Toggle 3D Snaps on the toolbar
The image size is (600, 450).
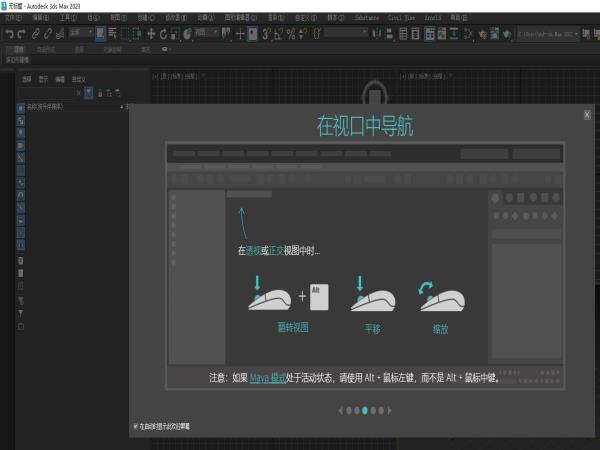click(266, 34)
